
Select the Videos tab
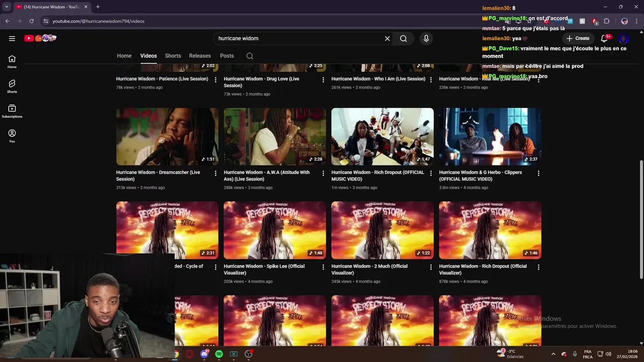tap(148, 56)
